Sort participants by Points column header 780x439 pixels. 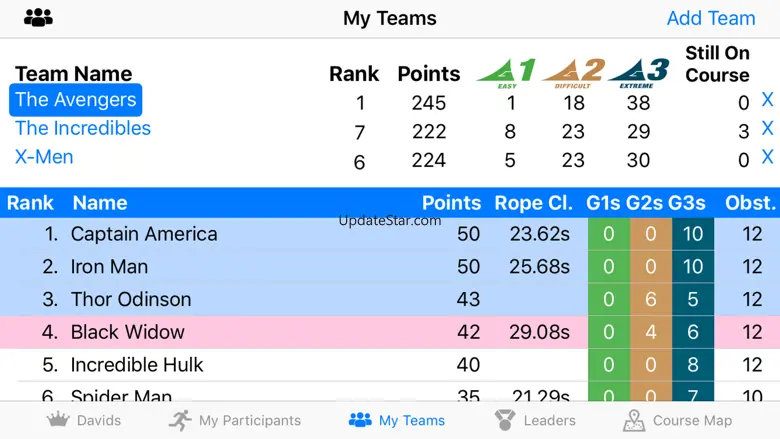[451, 203]
